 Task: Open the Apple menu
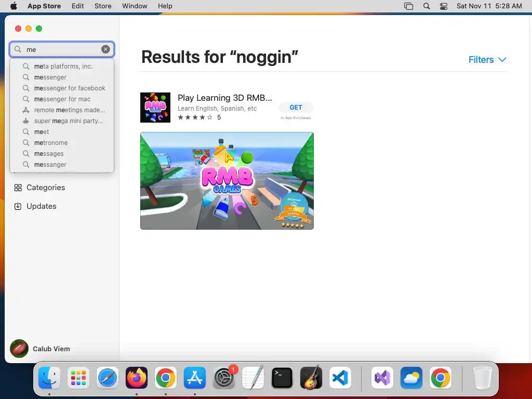pos(14,6)
